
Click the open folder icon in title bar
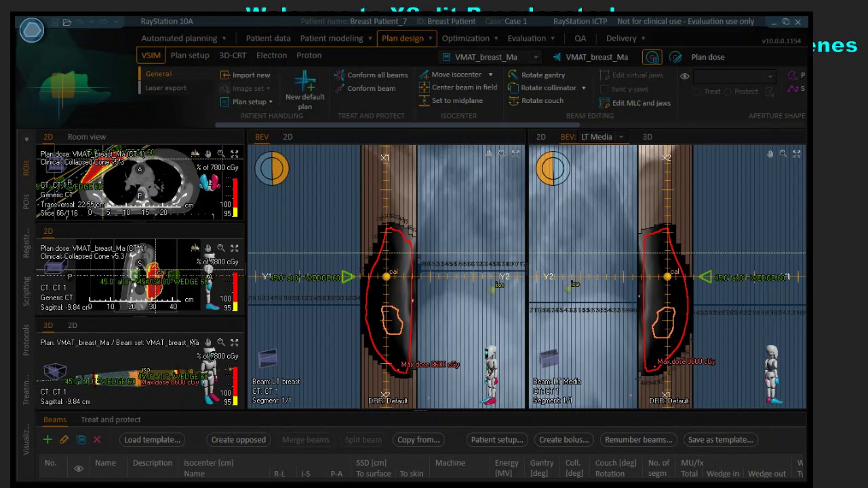(67, 22)
